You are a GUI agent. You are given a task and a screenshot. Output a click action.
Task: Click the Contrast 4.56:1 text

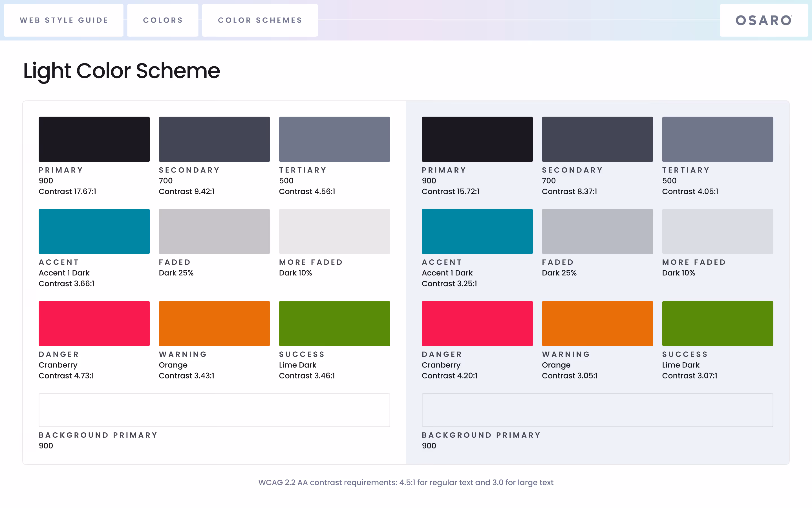(307, 192)
